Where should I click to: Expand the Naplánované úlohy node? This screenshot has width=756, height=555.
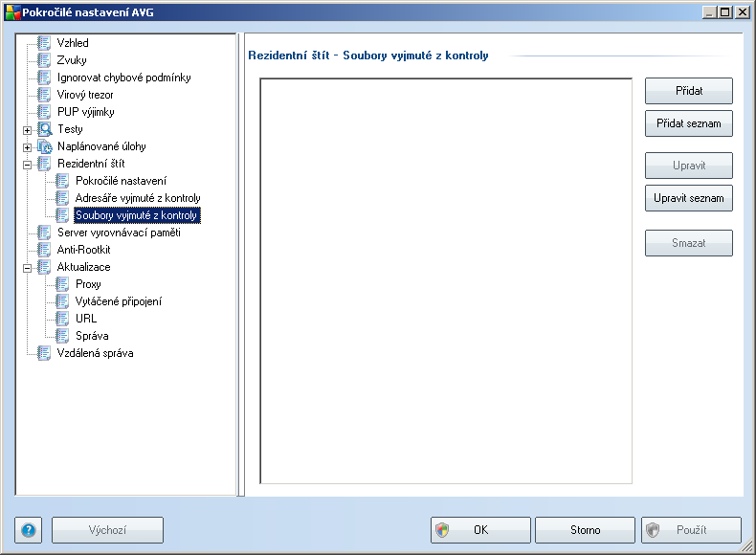pos(27,147)
